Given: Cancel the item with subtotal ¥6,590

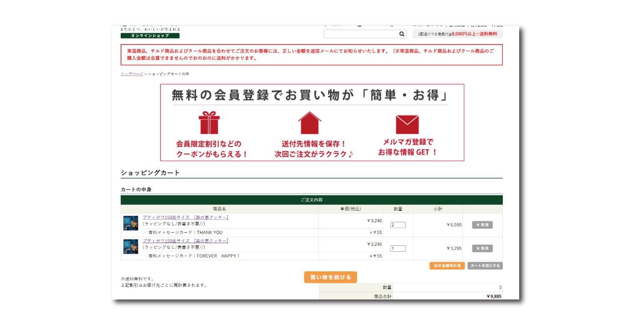Looking at the screenshot, I should [482, 225].
